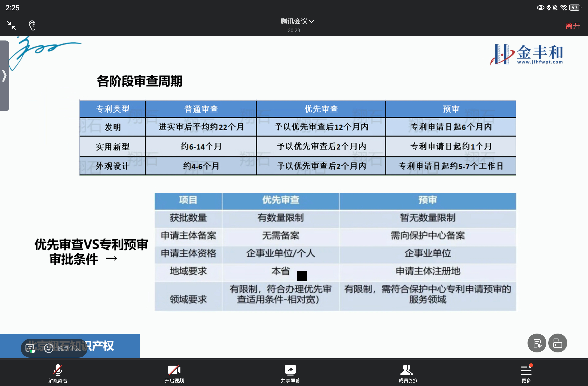The image size is (588, 386).
Task: Open the 腾讯会议 meeting info dropdown
Action: tap(297, 21)
